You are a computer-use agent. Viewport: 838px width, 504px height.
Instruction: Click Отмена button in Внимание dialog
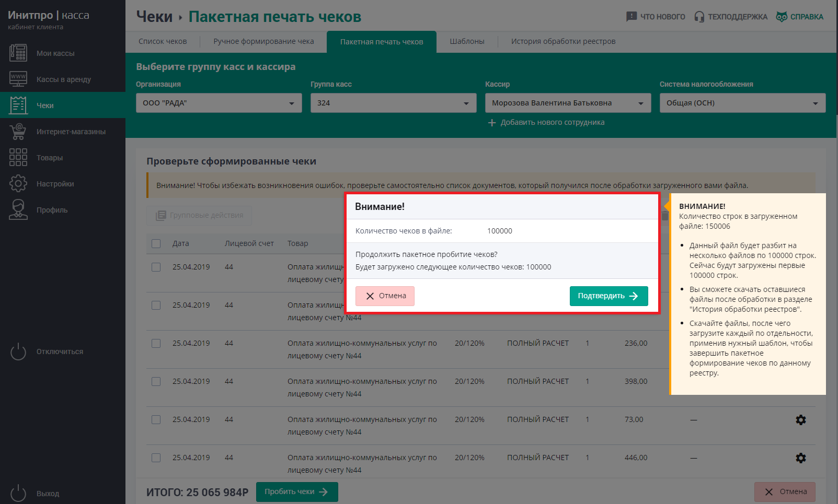[x=385, y=296]
